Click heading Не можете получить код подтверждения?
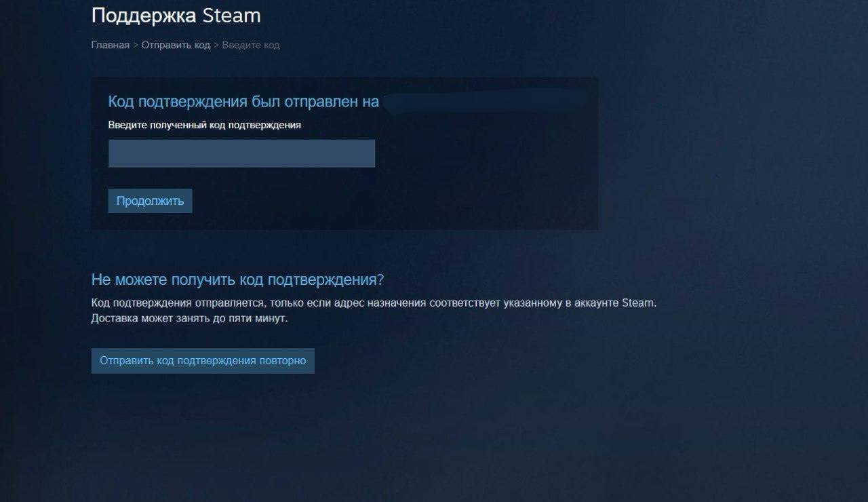The image size is (868, 502). [237, 279]
